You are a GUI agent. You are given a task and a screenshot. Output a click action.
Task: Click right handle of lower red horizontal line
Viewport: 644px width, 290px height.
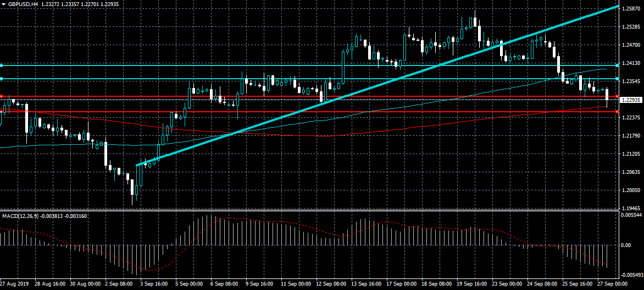coord(618,112)
